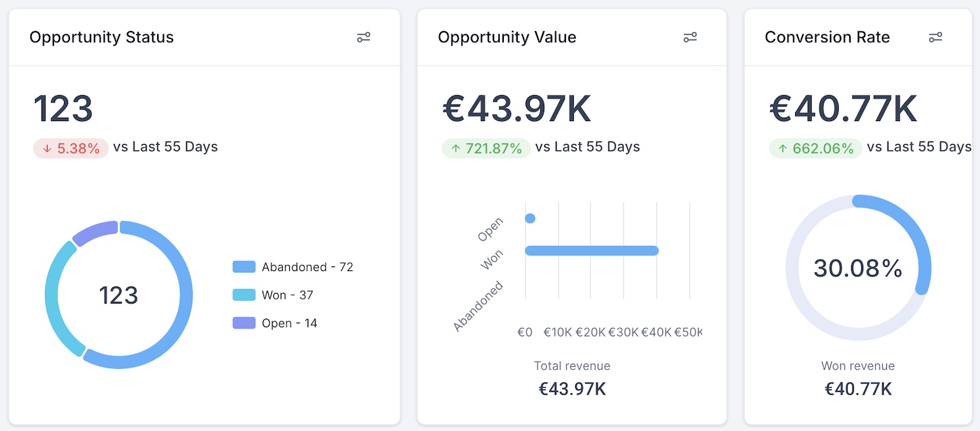Click the Opportunity Value card title

(507, 37)
